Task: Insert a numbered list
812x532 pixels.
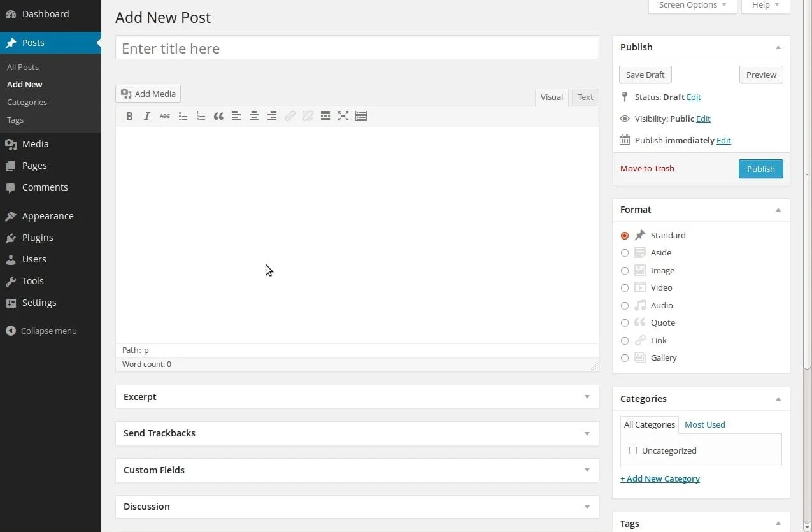Action: (x=201, y=116)
